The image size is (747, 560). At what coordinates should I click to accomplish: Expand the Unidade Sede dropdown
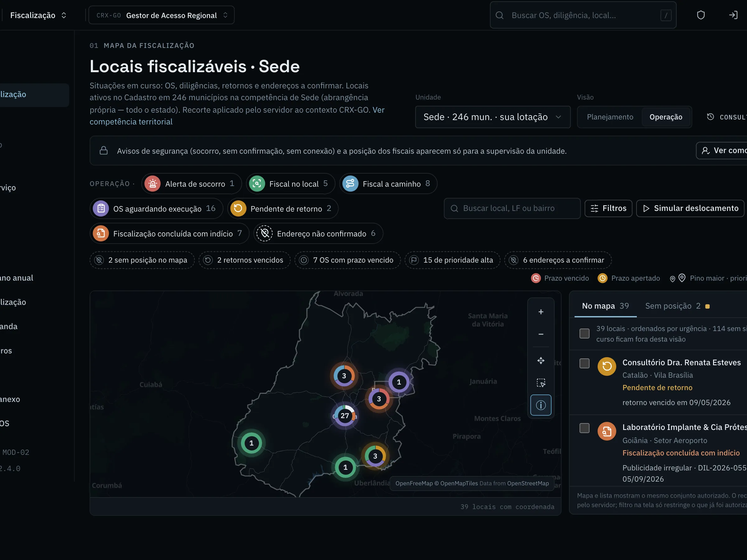(493, 117)
